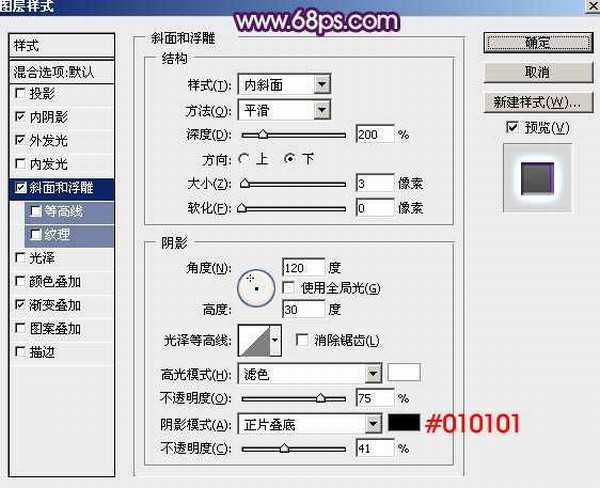This screenshot has height=488, width=600.
Task: Select 混合选项:默认 in the style list
Action: coord(60,72)
